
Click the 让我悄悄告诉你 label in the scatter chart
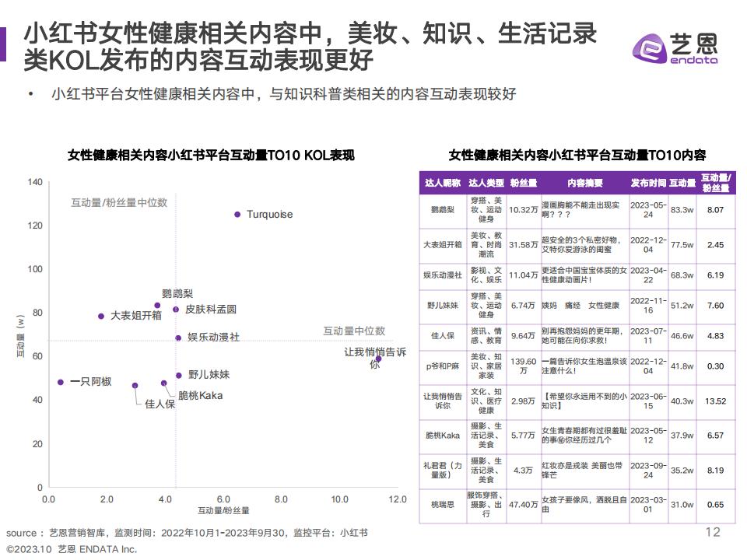point(375,358)
